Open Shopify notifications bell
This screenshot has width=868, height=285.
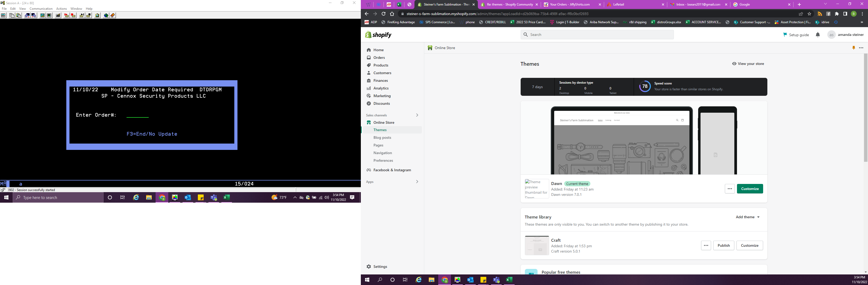818,35
